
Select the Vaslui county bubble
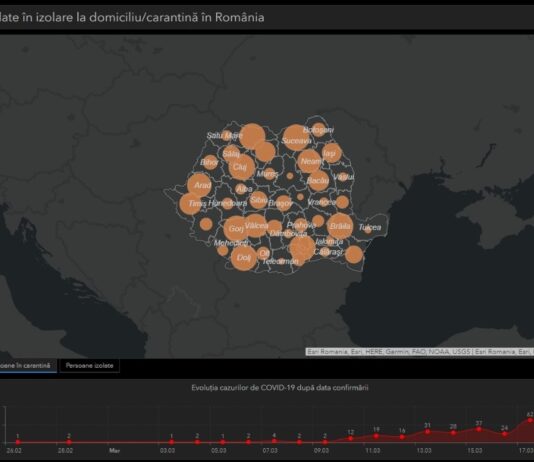(343, 177)
